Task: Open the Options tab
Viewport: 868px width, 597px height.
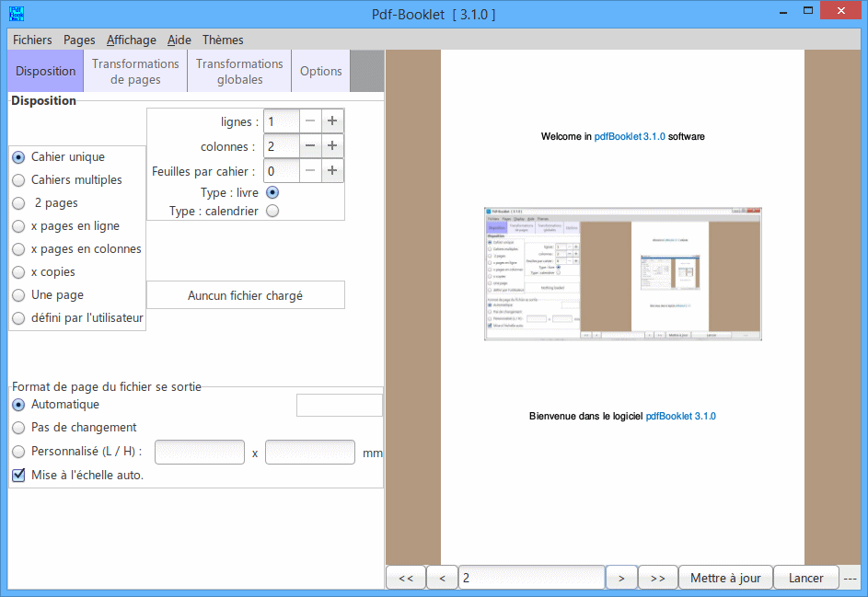Action: 321,71
